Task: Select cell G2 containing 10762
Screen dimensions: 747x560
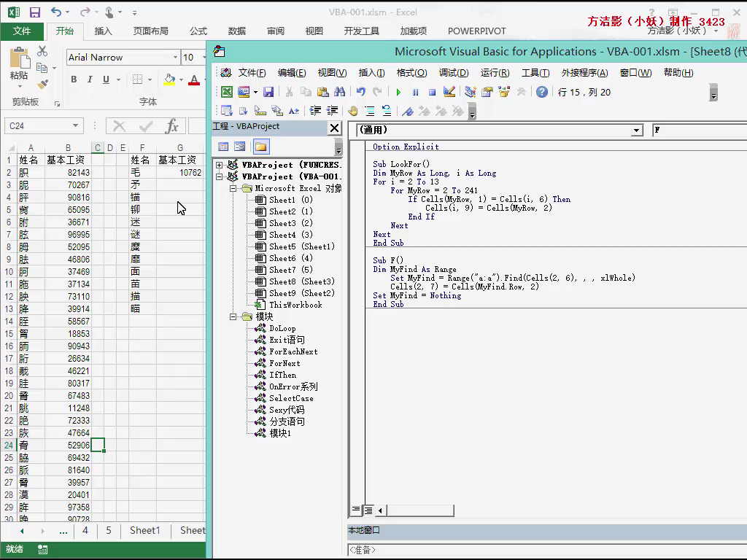Action: [180, 172]
